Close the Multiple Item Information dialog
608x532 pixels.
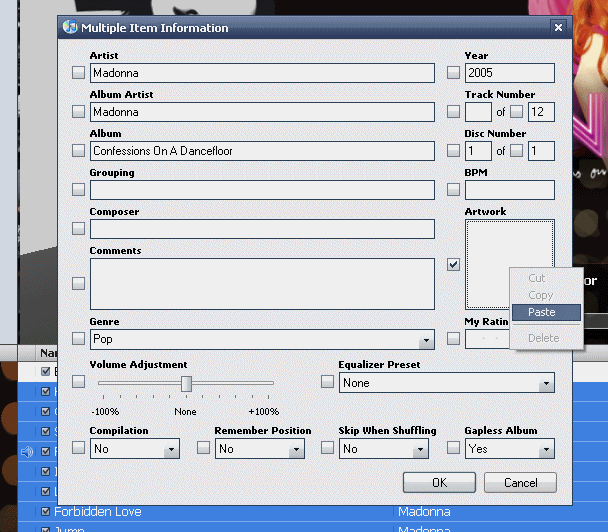tap(558, 28)
